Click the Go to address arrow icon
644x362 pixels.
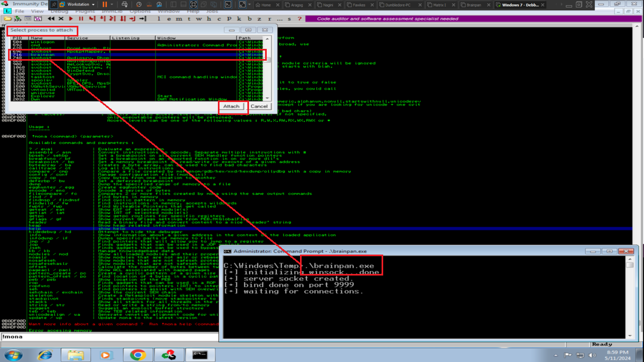(x=143, y=19)
